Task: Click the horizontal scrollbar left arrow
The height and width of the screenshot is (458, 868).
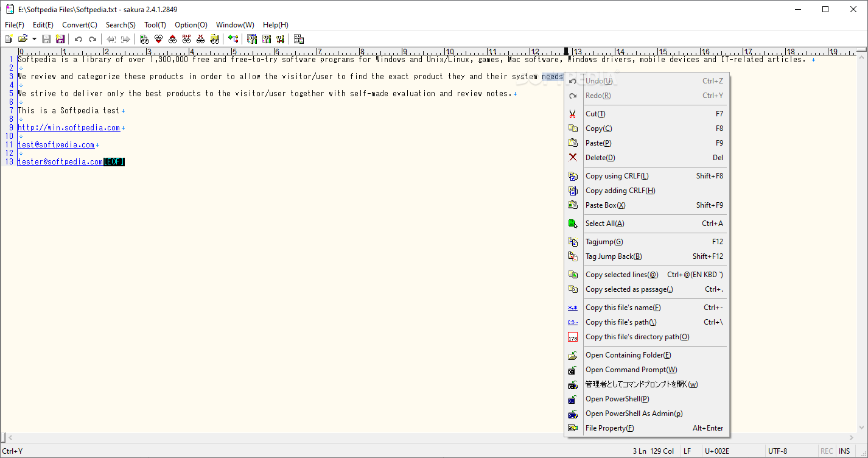Action: (10, 437)
